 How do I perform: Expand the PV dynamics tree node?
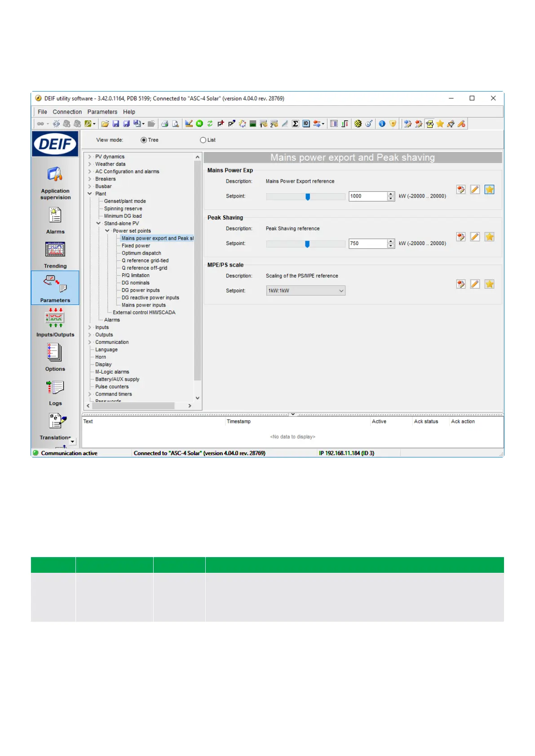click(x=89, y=157)
